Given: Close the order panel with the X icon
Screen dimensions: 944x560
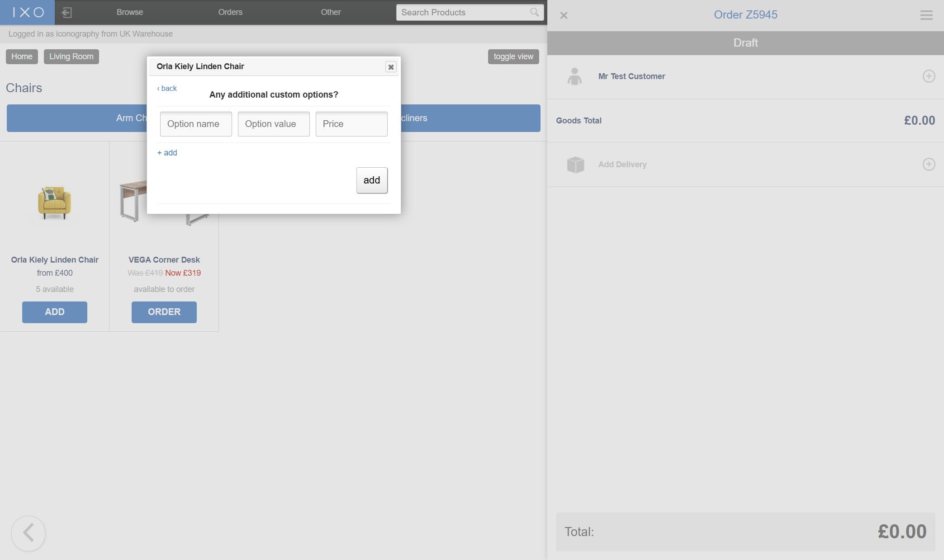Looking at the screenshot, I should pos(564,15).
